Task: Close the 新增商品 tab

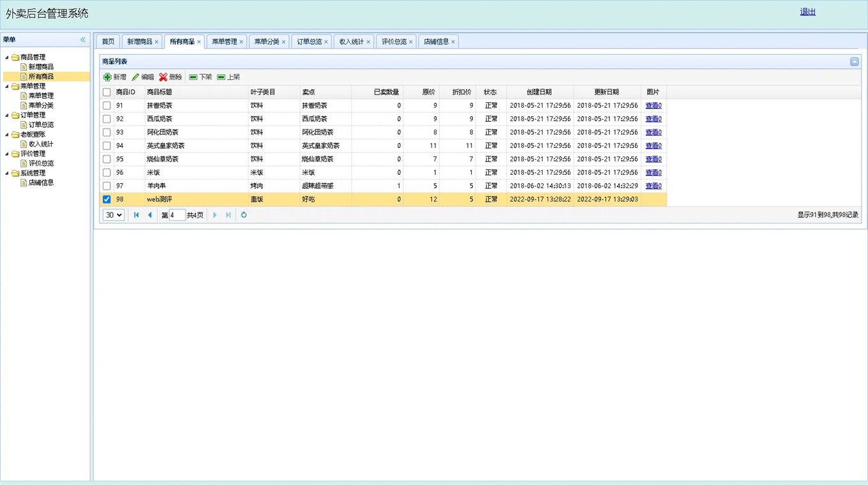Action: tap(156, 42)
